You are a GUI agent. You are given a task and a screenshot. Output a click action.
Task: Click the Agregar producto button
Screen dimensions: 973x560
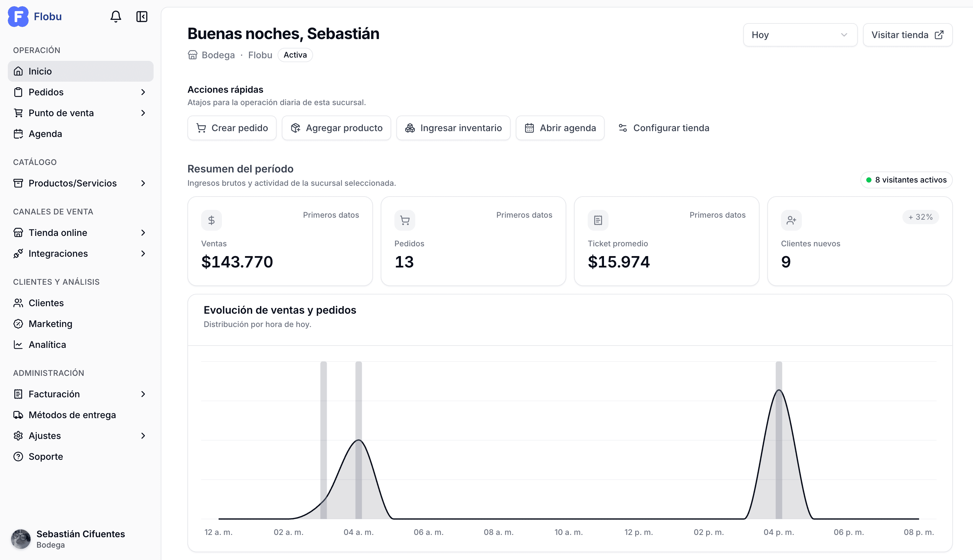coord(336,128)
